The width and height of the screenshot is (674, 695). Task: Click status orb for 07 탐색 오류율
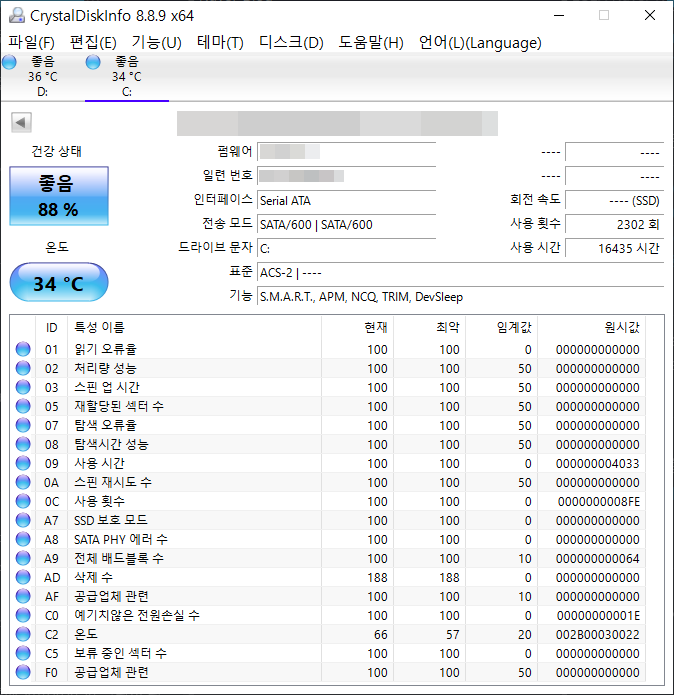click(23, 425)
